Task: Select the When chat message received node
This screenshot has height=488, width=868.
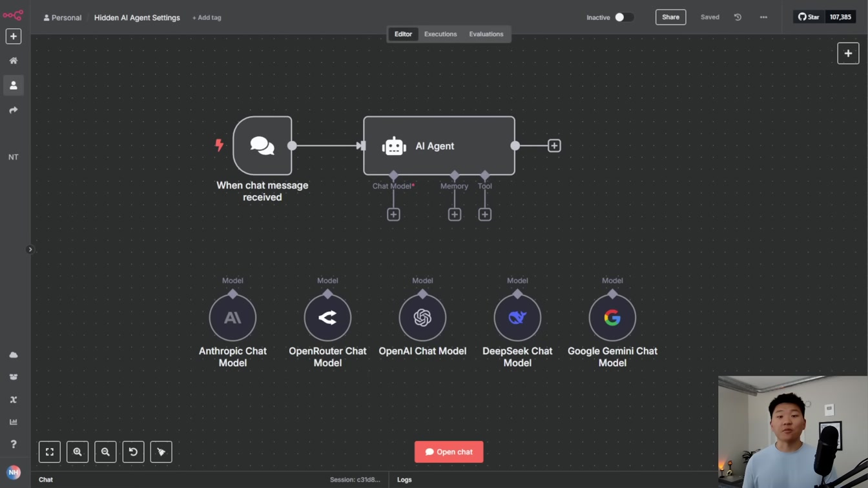Action: coord(262,146)
